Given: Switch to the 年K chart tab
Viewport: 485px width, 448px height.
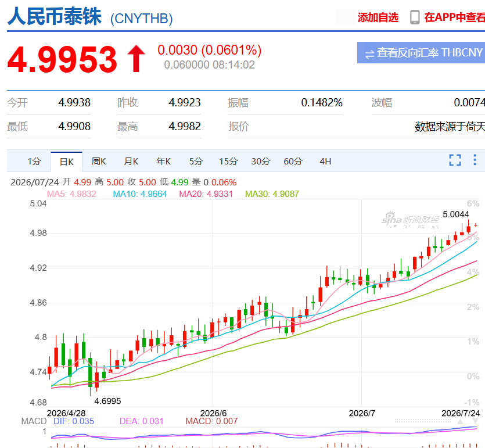Looking at the screenshot, I should pos(163,162).
